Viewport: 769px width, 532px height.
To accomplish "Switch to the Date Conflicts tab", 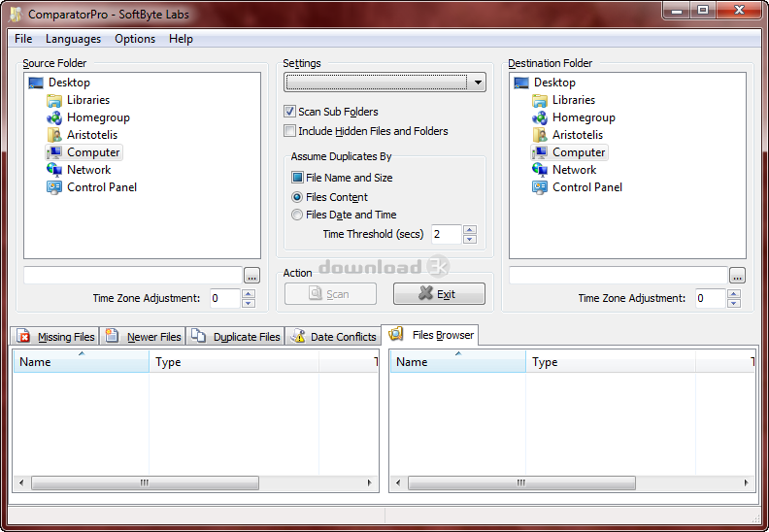I will point(333,336).
